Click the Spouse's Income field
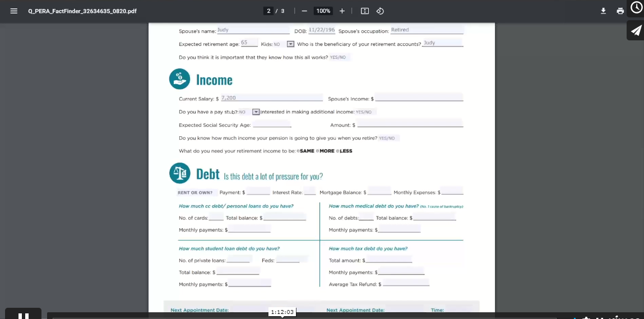644x319 pixels. coord(419,98)
